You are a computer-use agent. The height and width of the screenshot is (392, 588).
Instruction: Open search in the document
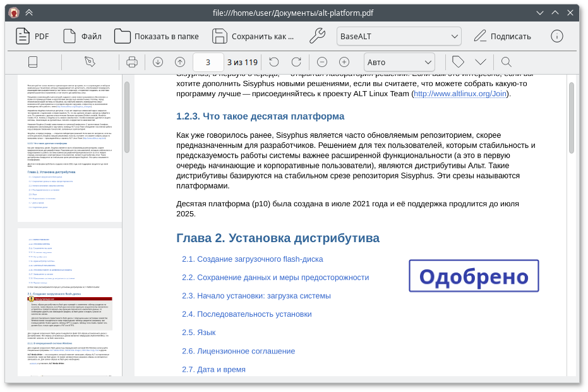(505, 62)
